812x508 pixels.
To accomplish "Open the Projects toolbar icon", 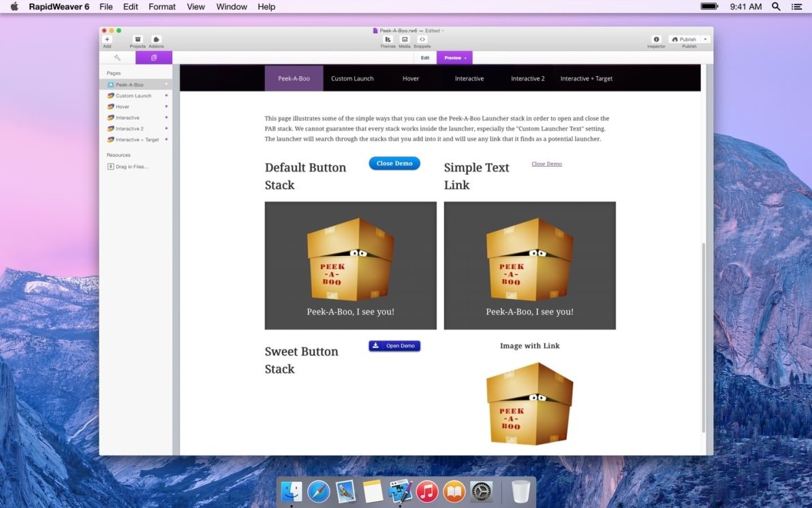I will tap(138, 39).
